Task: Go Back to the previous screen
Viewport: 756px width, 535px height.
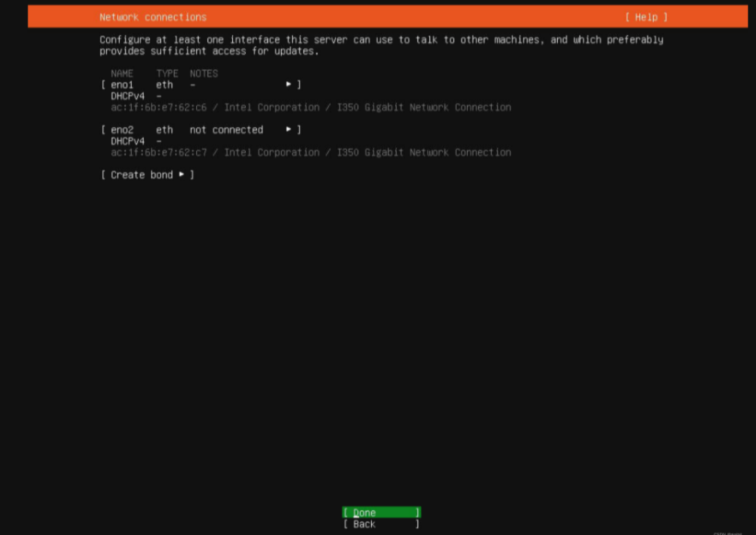Action: click(x=381, y=524)
